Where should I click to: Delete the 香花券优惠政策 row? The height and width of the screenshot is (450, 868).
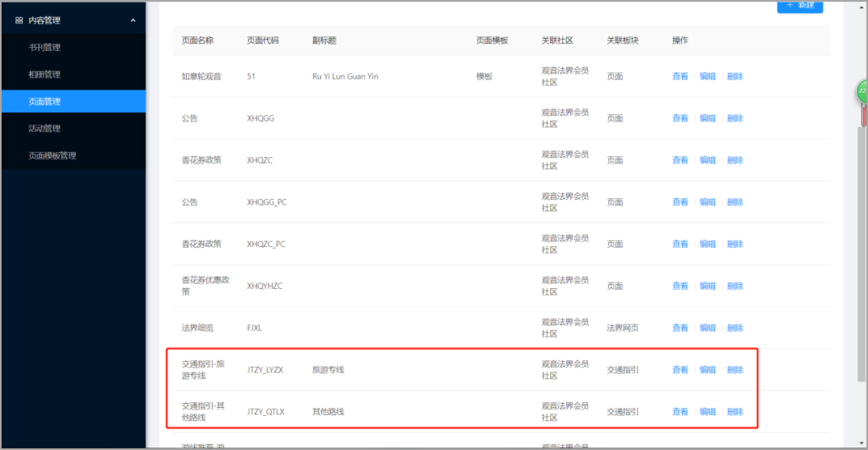[735, 286]
